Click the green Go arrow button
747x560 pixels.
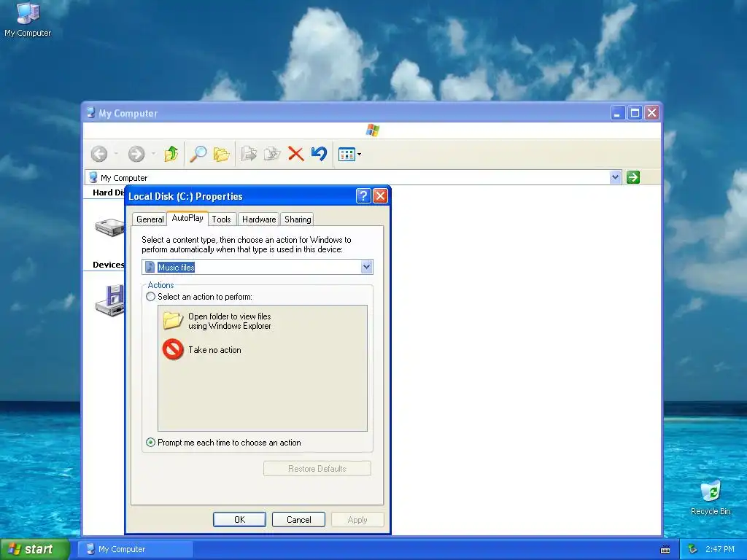click(633, 177)
